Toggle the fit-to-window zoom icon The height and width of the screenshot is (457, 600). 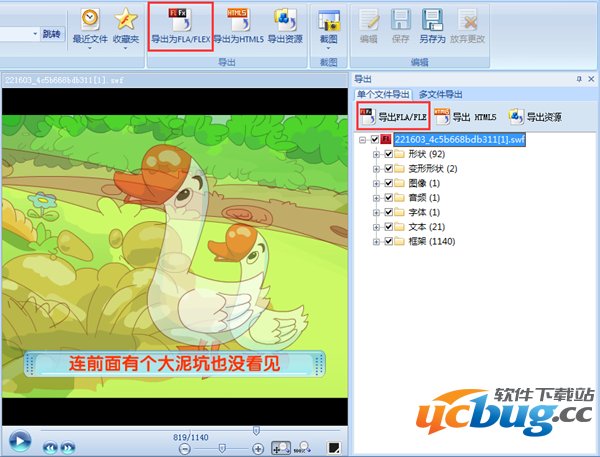281,447
